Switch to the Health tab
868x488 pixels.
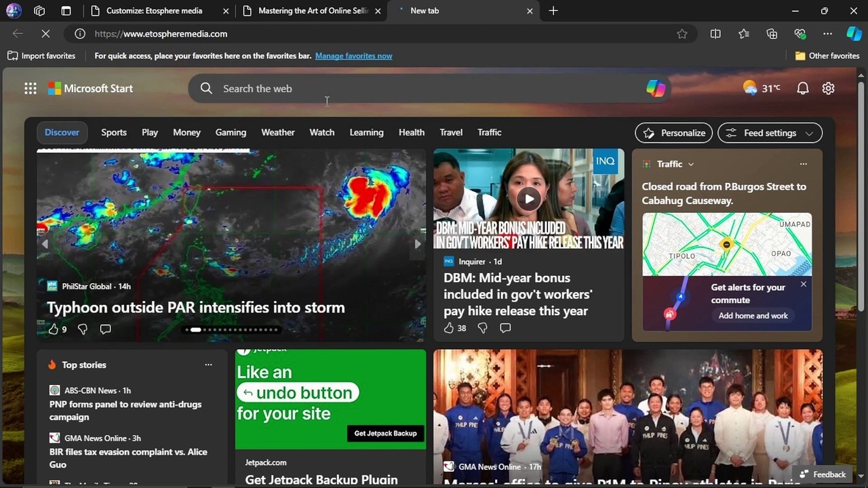(x=412, y=132)
